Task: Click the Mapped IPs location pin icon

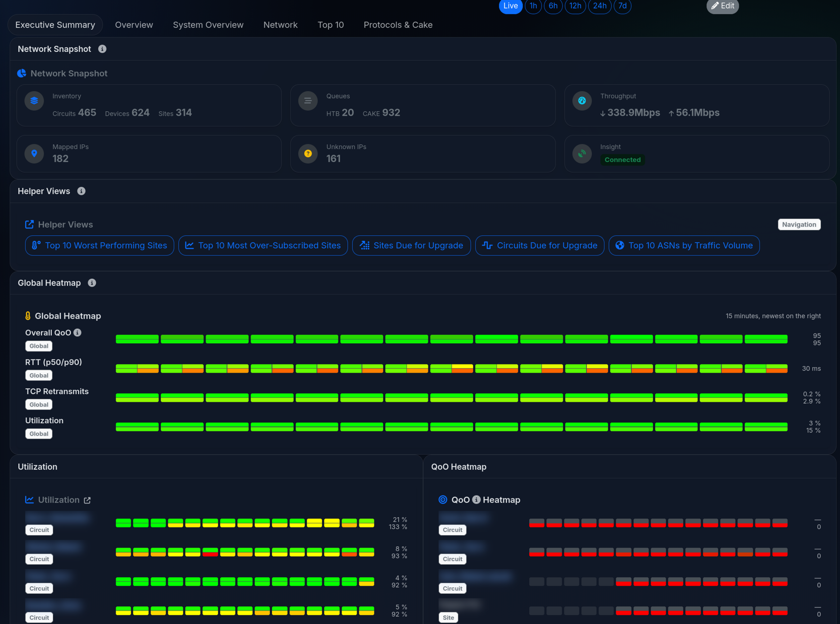Action: [x=34, y=154]
